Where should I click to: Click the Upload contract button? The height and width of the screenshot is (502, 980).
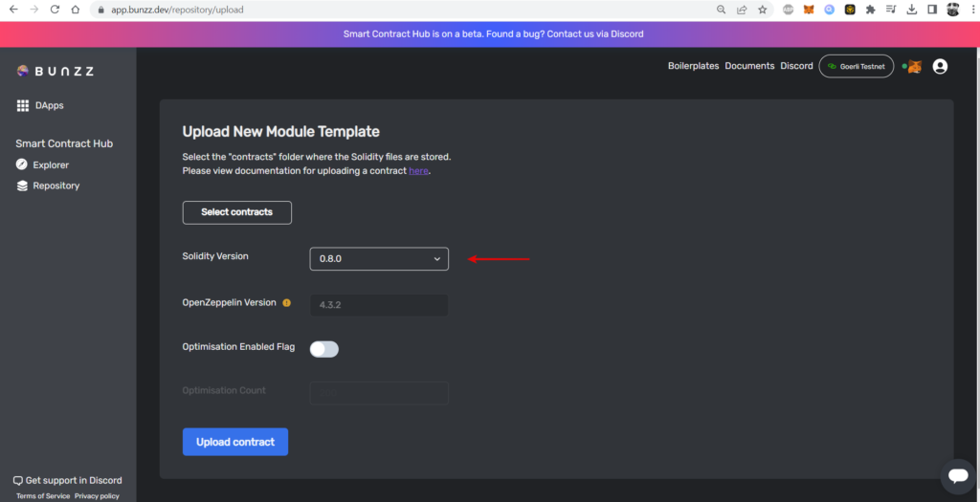click(235, 442)
